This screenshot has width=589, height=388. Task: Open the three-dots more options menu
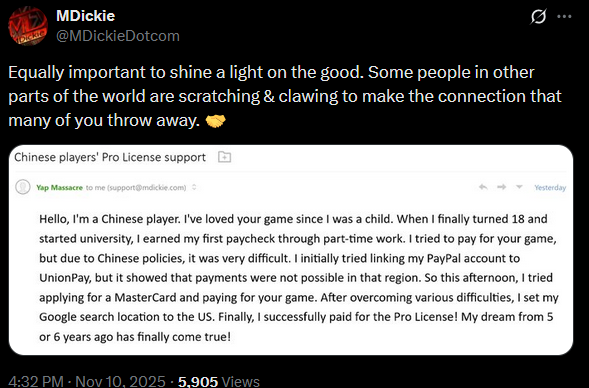pos(564,17)
